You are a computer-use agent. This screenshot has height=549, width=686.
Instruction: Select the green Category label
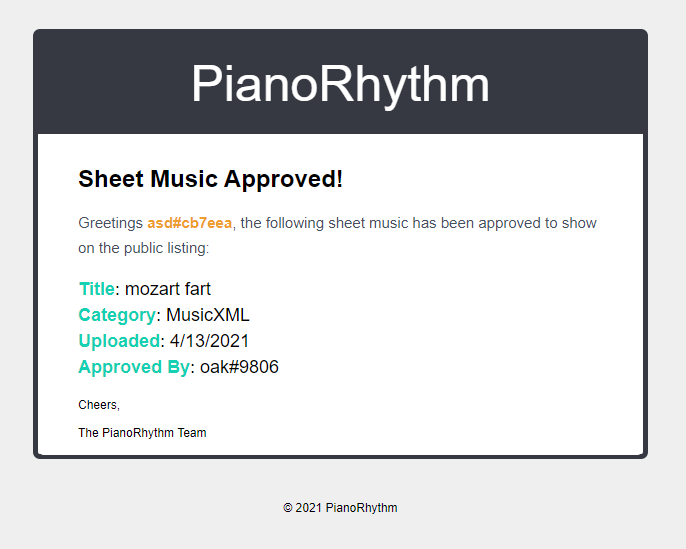pos(117,315)
